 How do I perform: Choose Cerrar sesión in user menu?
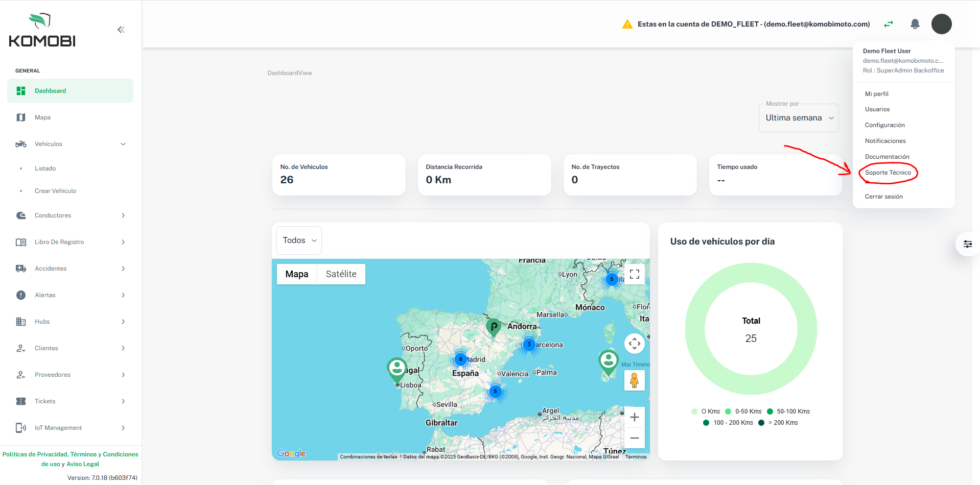(x=883, y=197)
